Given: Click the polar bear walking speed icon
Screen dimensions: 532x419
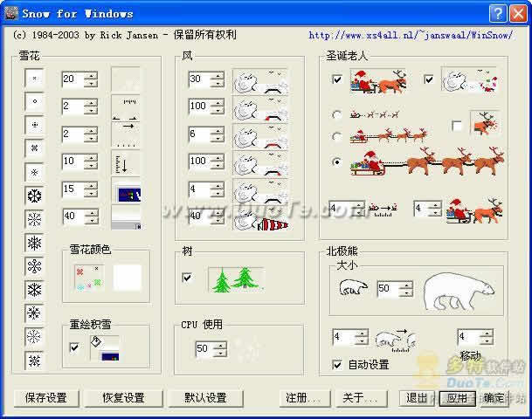Looking at the screenshot, I should (x=397, y=340).
